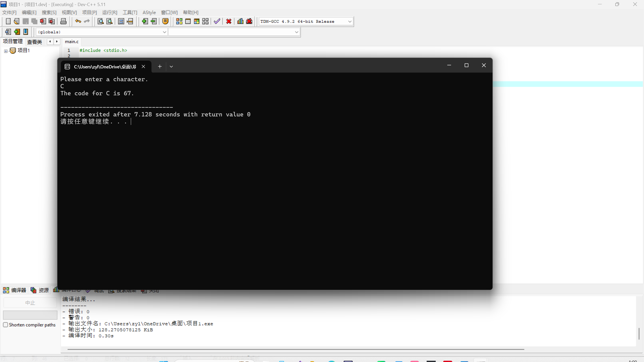Click the red X Stop Execution icon
644x362 pixels.
[x=229, y=21]
